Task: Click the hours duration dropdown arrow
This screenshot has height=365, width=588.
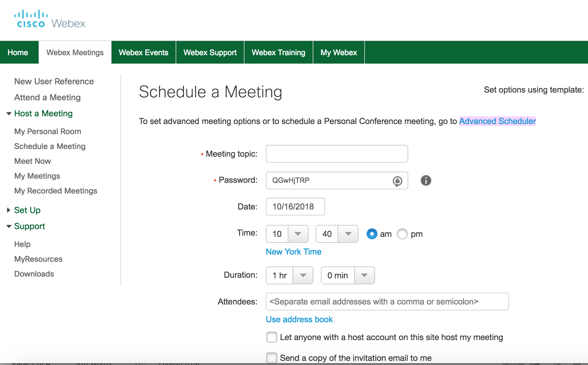Action: tap(304, 275)
